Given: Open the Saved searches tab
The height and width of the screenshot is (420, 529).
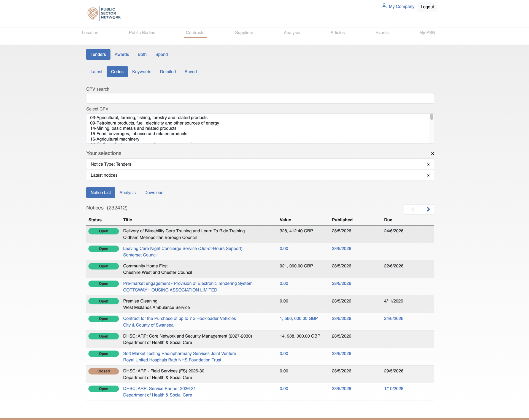Looking at the screenshot, I should [x=191, y=72].
